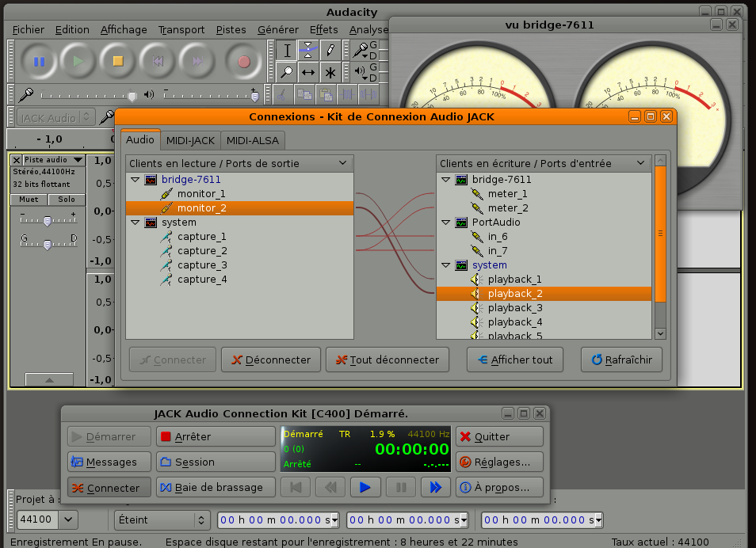The height and width of the screenshot is (548, 756).
Task: Click the Réglages... button
Action: (x=500, y=462)
